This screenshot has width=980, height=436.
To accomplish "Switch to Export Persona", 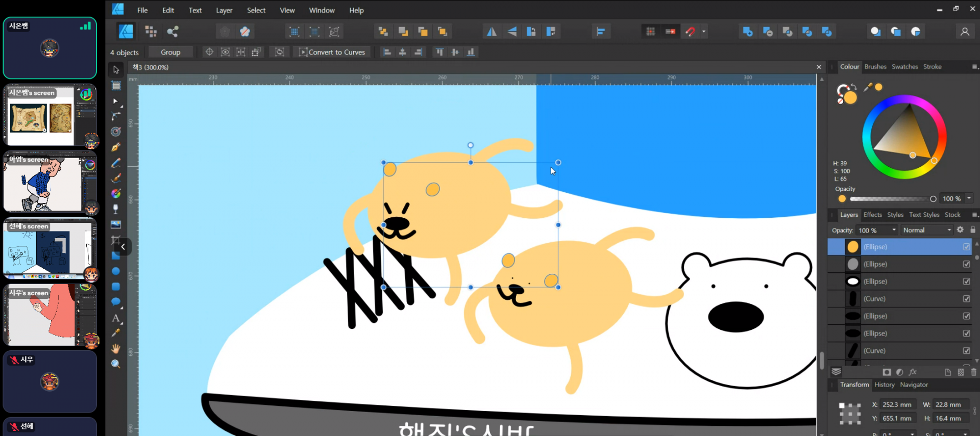I will click(173, 32).
